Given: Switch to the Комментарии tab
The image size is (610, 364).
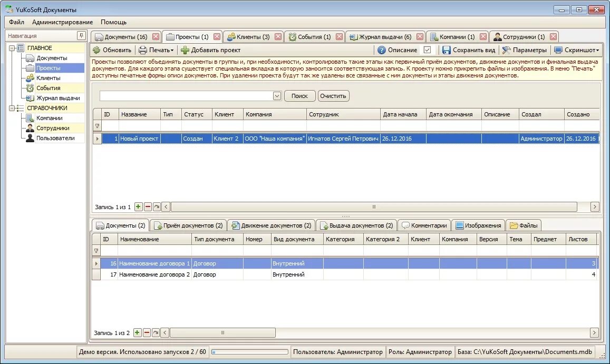Looking at the screenshot, I should 424,225.
